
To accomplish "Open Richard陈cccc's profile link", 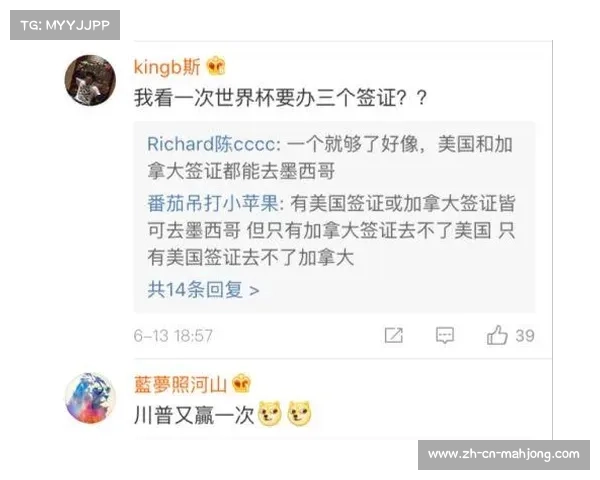I will tap(211, 144).
